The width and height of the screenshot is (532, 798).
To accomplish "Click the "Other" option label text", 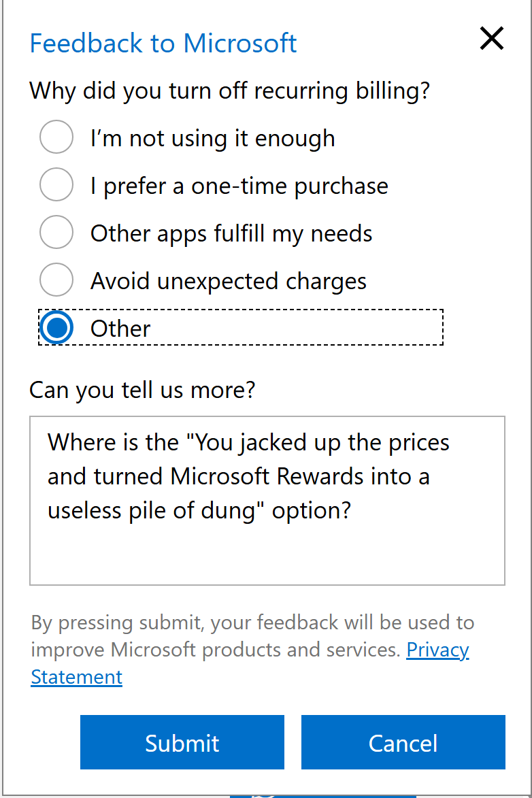I will (x=120, y=329).
